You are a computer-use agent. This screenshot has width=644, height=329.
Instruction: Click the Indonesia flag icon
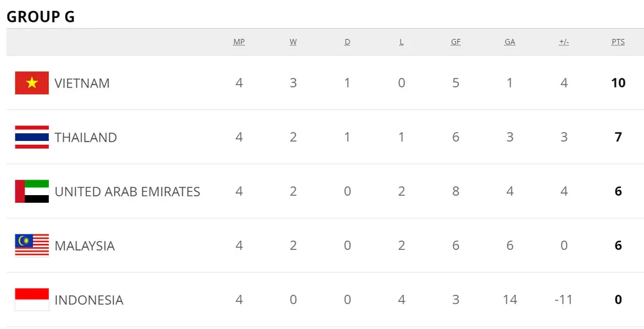32,299
